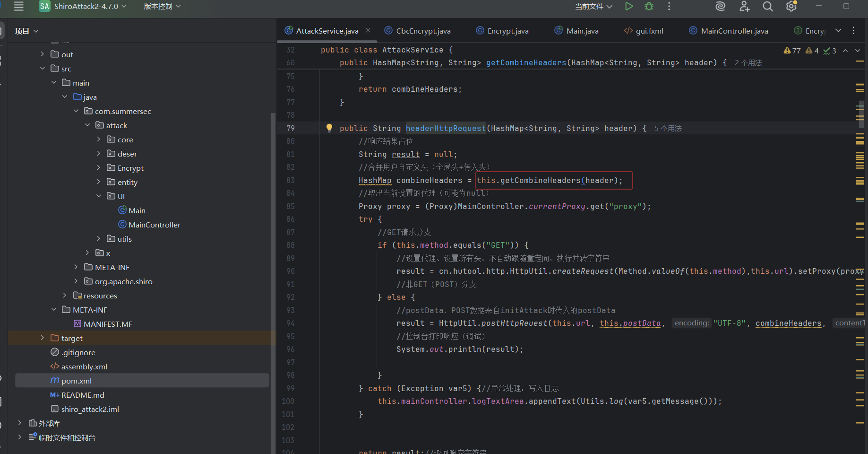
Task: Collapse the com.summersec package
Action: (x=76, y=111)
